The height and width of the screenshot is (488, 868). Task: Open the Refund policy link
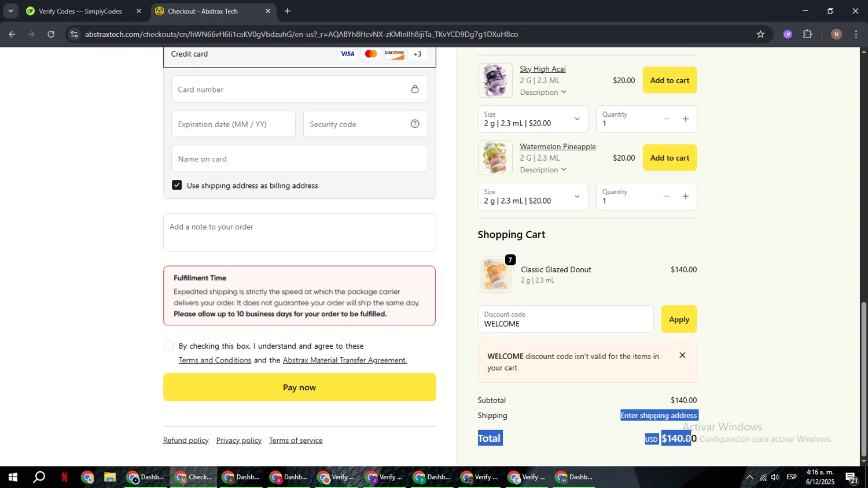point(186,441)
